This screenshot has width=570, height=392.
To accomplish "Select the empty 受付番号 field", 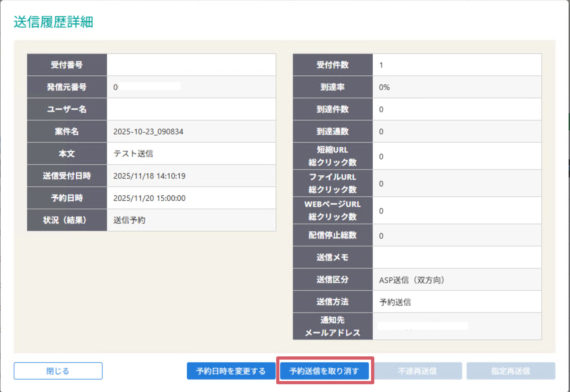I will [x=191, y=65].
